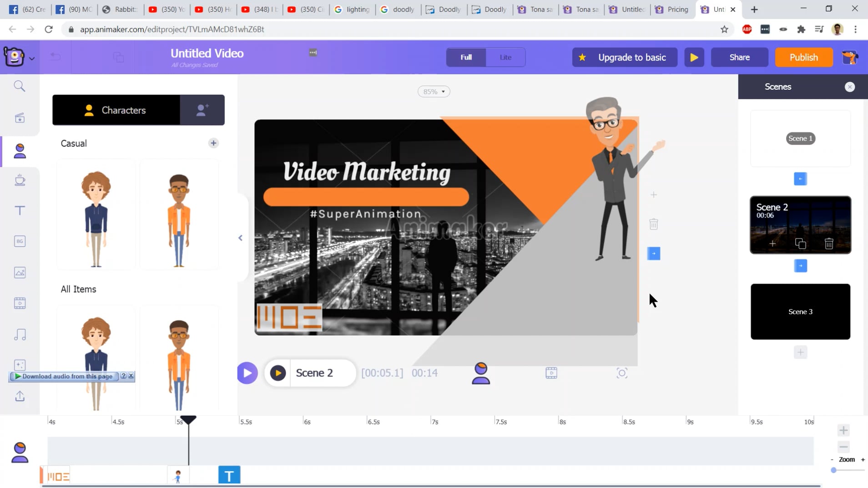The image size is (868, 488).
Task: Preview video with yellow play button
Action: click(694, 57)
